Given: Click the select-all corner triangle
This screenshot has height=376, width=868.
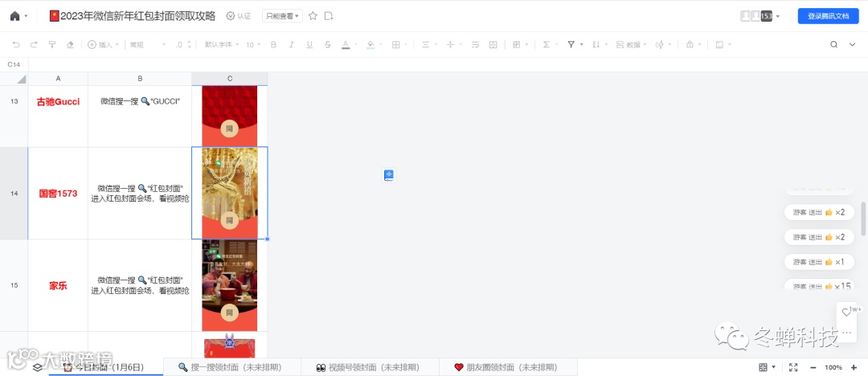Looking at the screenshot, I should (x=22, y=80).
